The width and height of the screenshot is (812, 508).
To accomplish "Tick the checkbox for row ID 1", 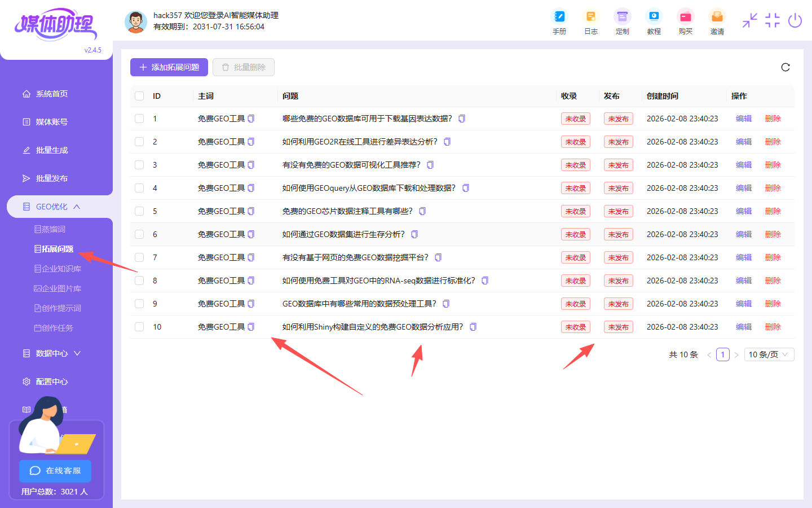I will 139,119.
